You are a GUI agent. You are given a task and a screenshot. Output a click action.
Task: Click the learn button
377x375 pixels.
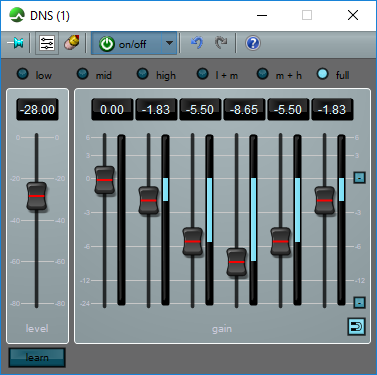pos(37,358)
